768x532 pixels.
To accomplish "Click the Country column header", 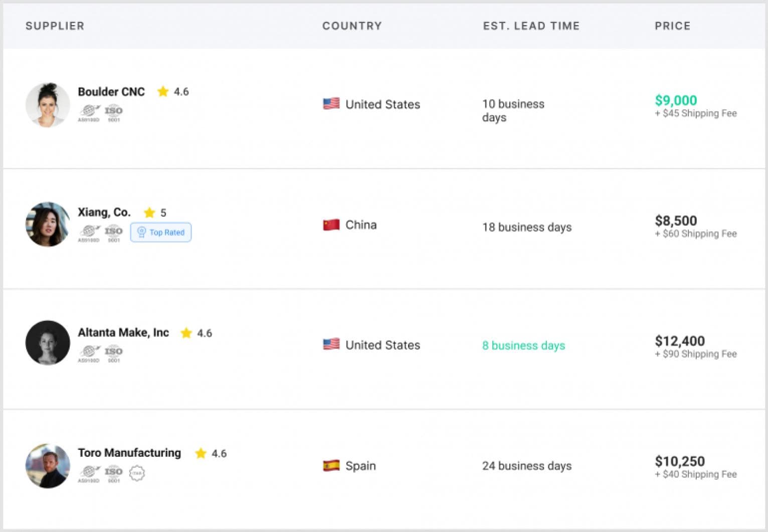I will click(x=352, y=26).
